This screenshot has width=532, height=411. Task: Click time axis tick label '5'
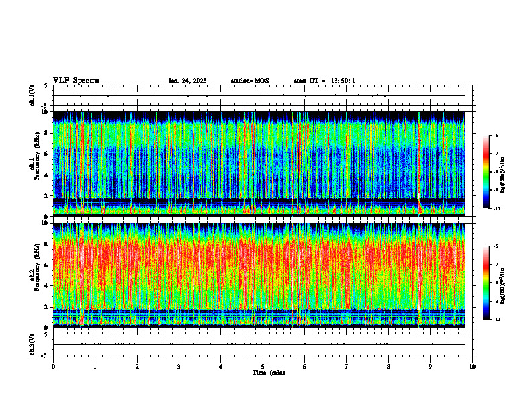[x=263, y=367]
